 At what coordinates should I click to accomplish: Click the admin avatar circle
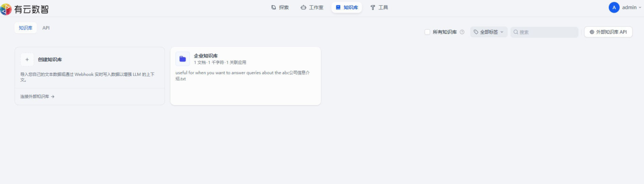coord(614,7)
